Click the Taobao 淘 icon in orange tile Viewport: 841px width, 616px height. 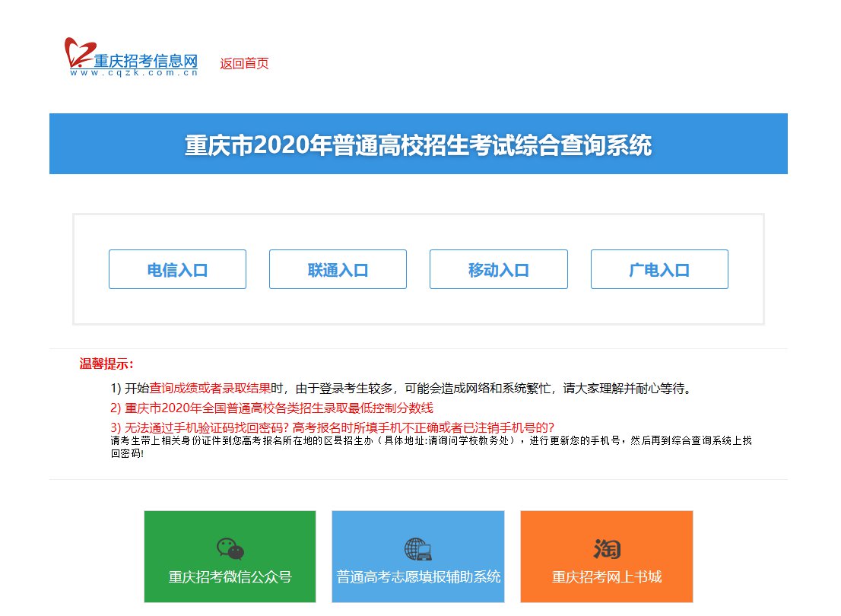pyautogui.click(x=606, y=548)
